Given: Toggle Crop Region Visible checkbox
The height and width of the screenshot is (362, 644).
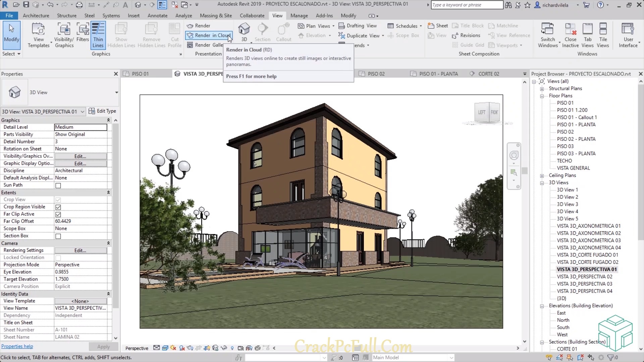Looking at the screenshot, I should tap(58, 206).
